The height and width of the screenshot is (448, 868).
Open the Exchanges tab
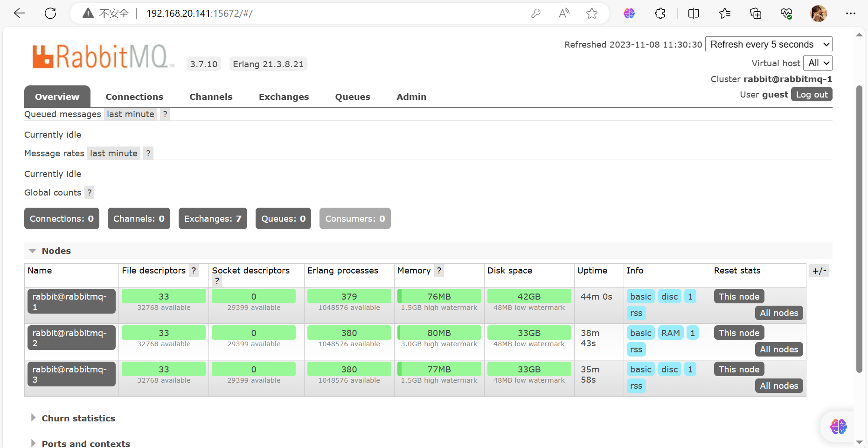click(x=284, y=97)
